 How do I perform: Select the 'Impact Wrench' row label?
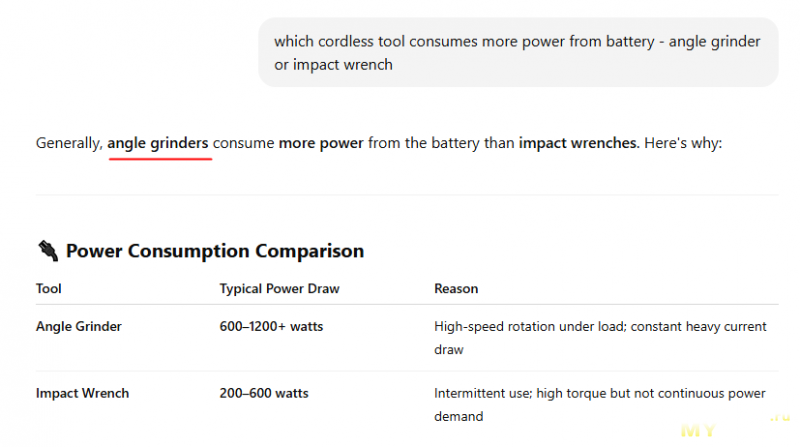click(x=82, y=393)
